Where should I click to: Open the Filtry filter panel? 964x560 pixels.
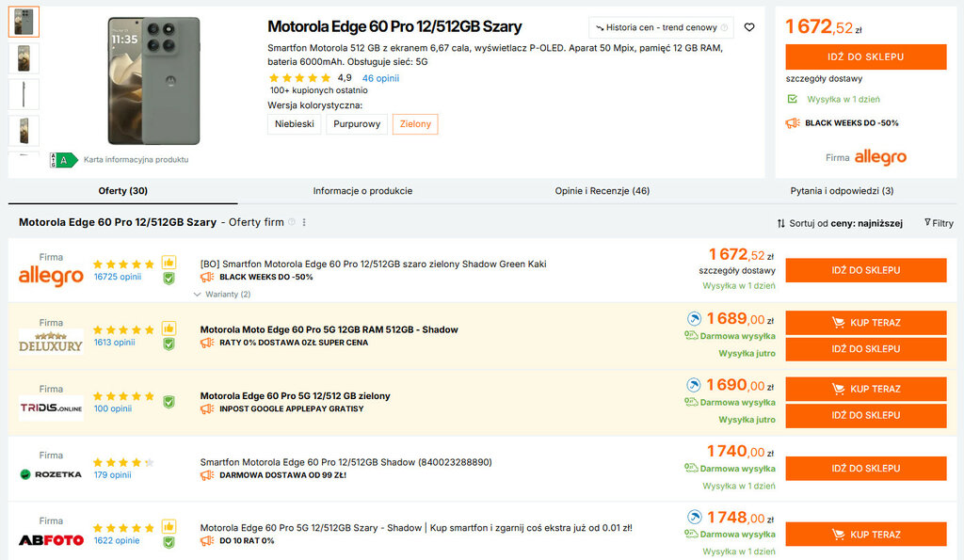pos(939,223)
